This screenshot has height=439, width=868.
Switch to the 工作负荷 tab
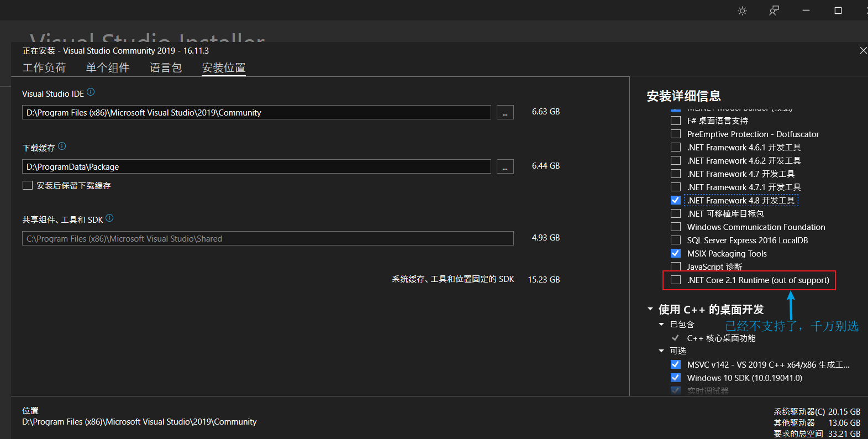point(44,67)
